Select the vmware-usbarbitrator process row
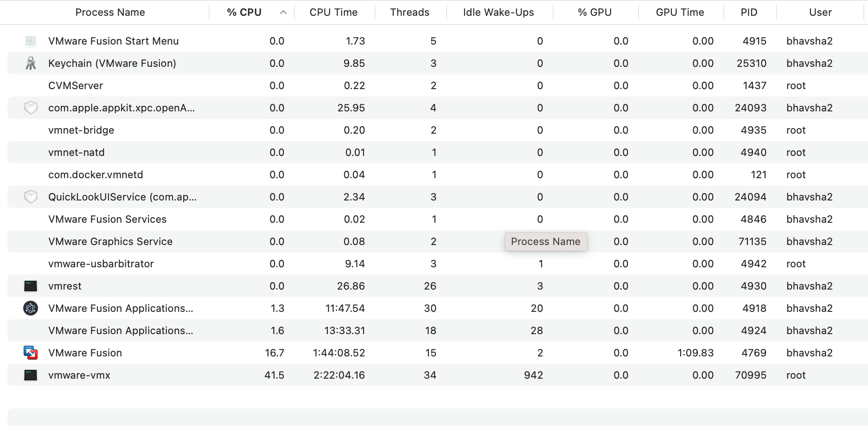 101,264
